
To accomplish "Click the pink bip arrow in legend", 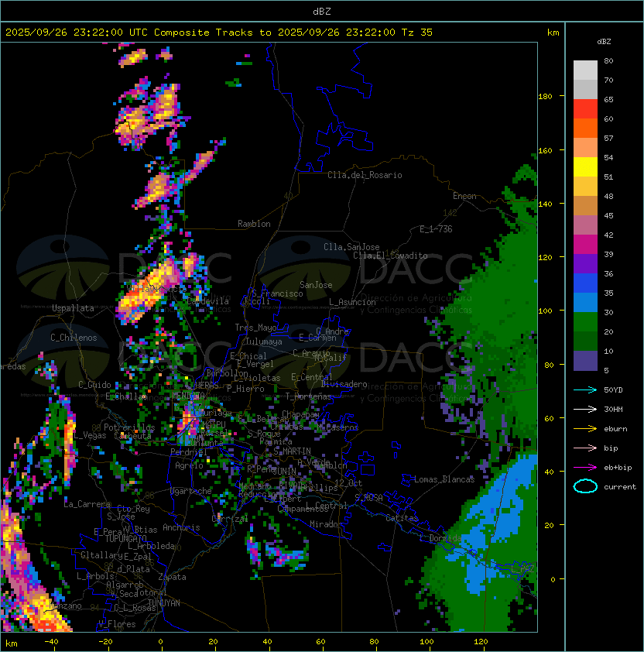I will 585,448.
